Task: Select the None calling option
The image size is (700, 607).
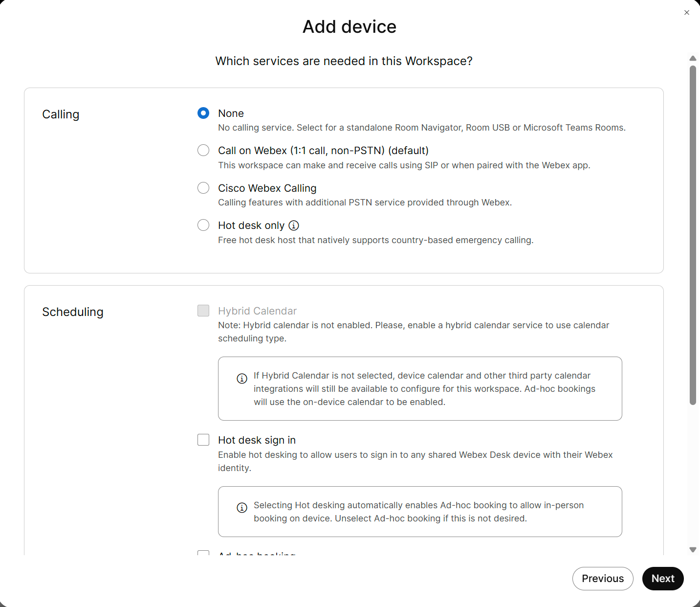Action: click(x=203, y=113)
